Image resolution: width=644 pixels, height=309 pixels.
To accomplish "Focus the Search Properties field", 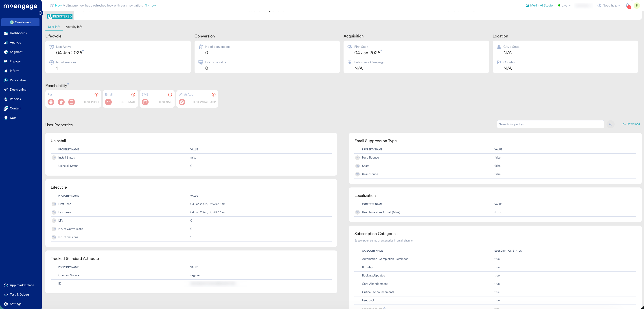I will click(550, 124).
